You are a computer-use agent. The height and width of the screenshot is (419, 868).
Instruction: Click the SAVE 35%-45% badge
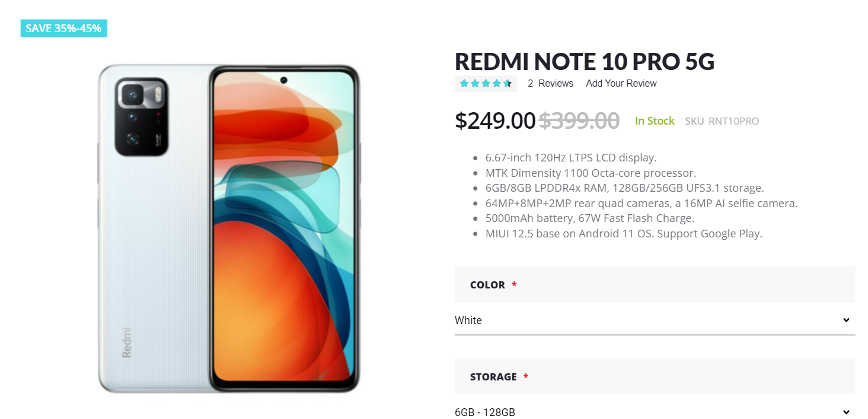point(63,28)
